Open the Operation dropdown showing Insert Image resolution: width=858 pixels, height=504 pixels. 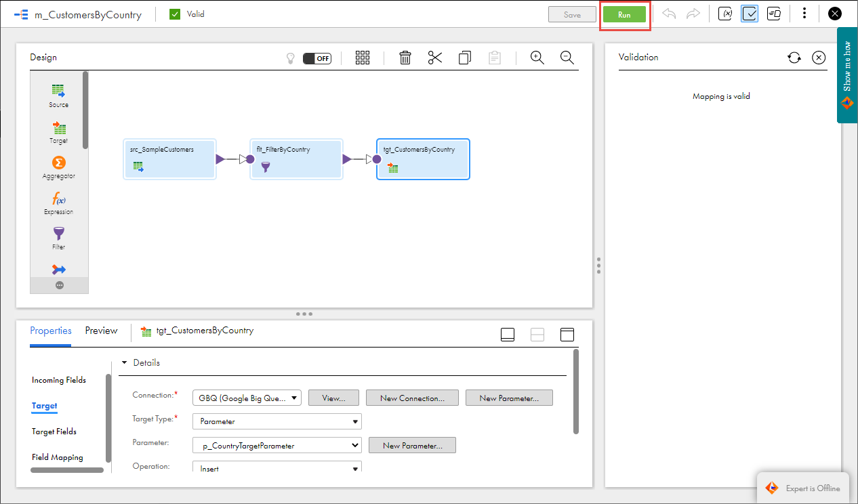(277, 468)
